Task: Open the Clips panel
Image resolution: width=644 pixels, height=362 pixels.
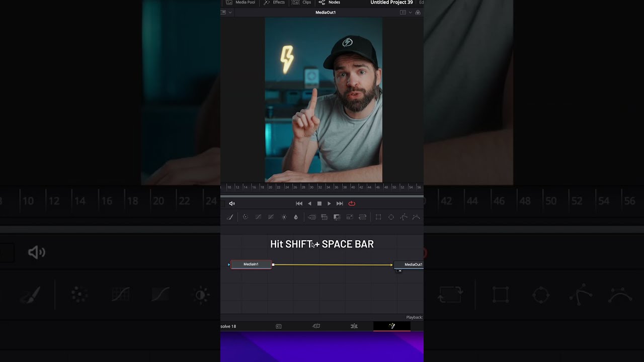Action: 302,3
